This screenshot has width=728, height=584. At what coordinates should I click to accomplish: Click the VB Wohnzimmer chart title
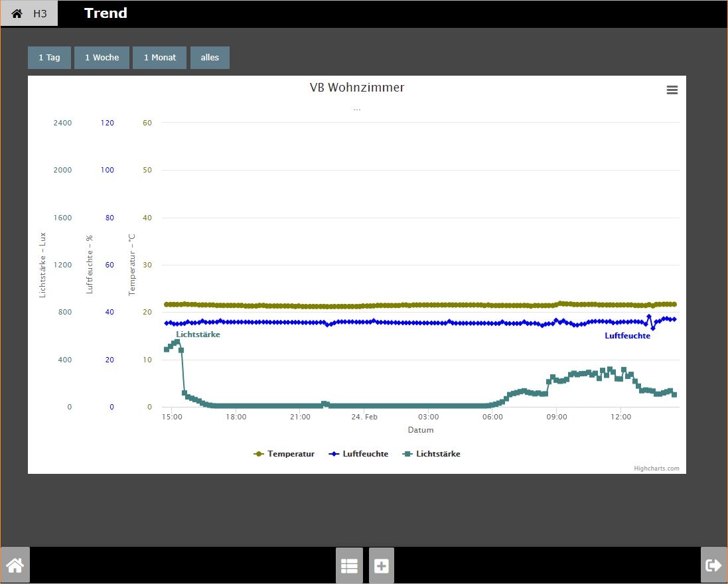[x=356, y=88]
